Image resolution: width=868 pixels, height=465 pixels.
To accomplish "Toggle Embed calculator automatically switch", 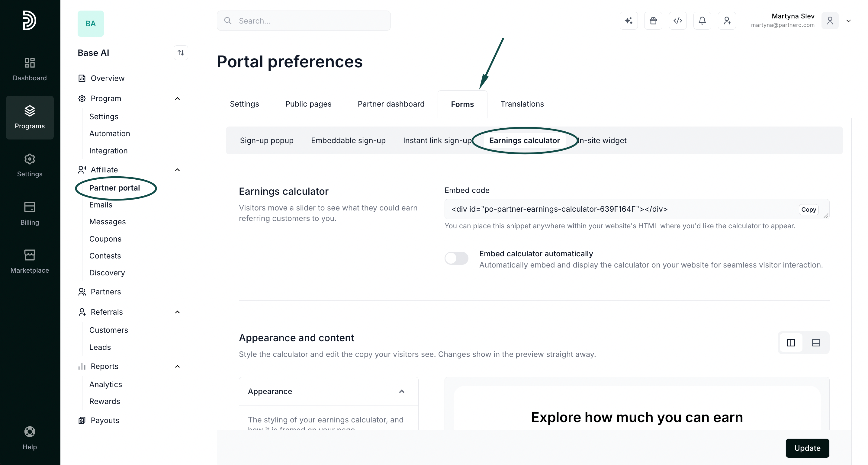I will pos(456,258).
